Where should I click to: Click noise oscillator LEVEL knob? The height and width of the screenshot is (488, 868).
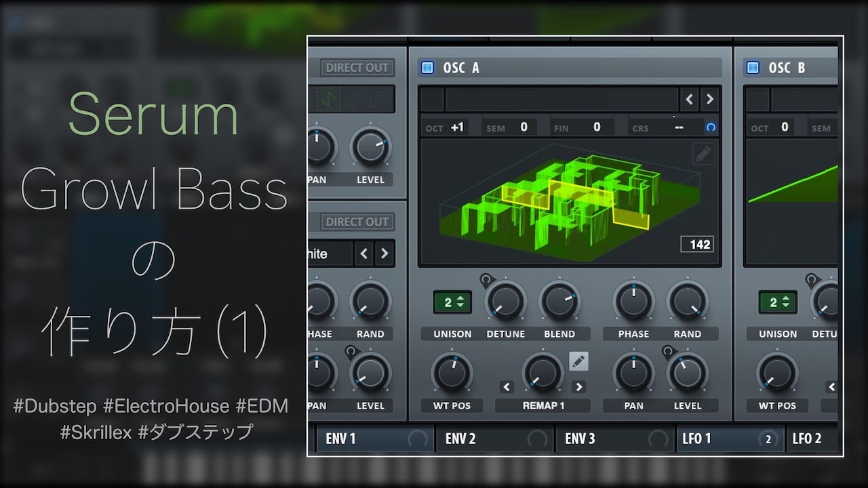[x=370, y=373]
